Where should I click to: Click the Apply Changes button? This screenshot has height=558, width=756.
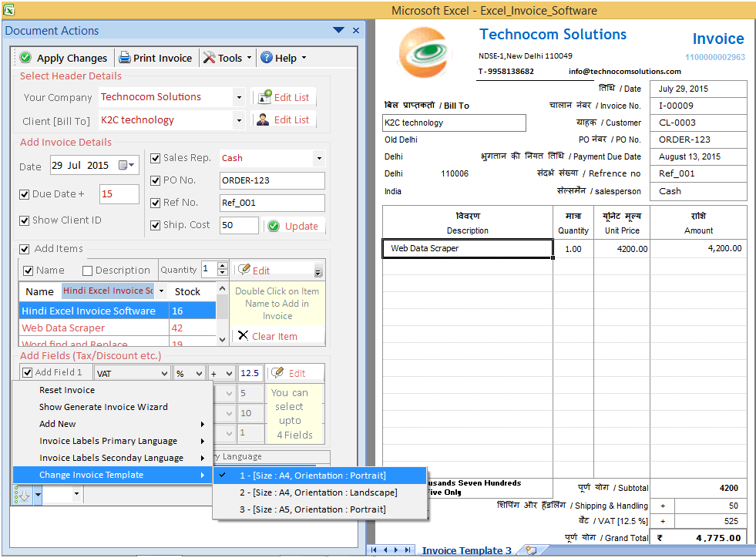63,57
